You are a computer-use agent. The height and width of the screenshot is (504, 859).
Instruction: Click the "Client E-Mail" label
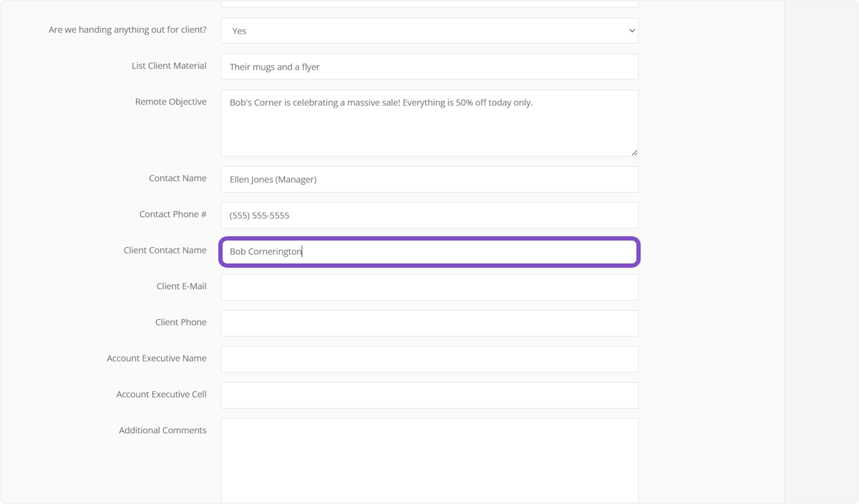pyautogui.click(x=181, y=286)
